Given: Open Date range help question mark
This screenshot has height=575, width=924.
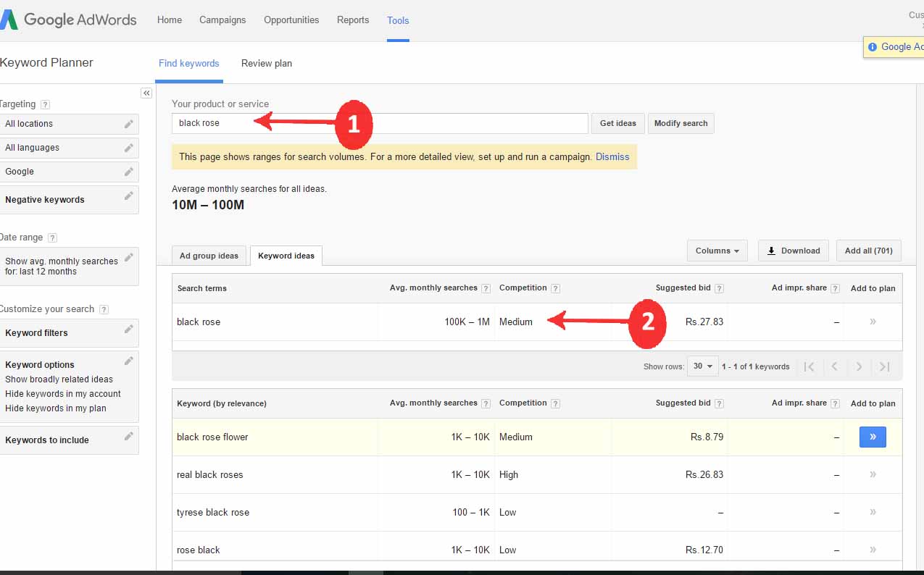Looking at the screenshot, I should 52,238.
